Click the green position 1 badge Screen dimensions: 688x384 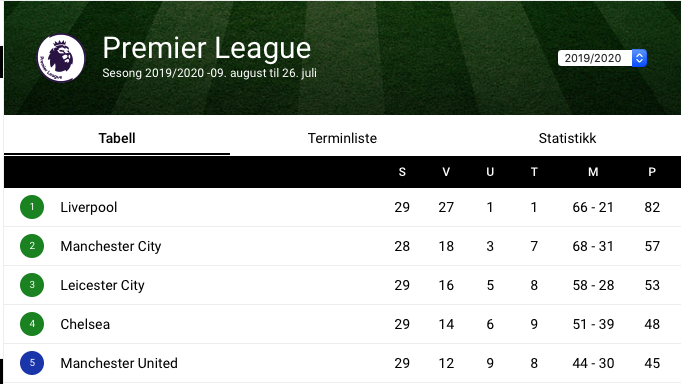[32, 207]
